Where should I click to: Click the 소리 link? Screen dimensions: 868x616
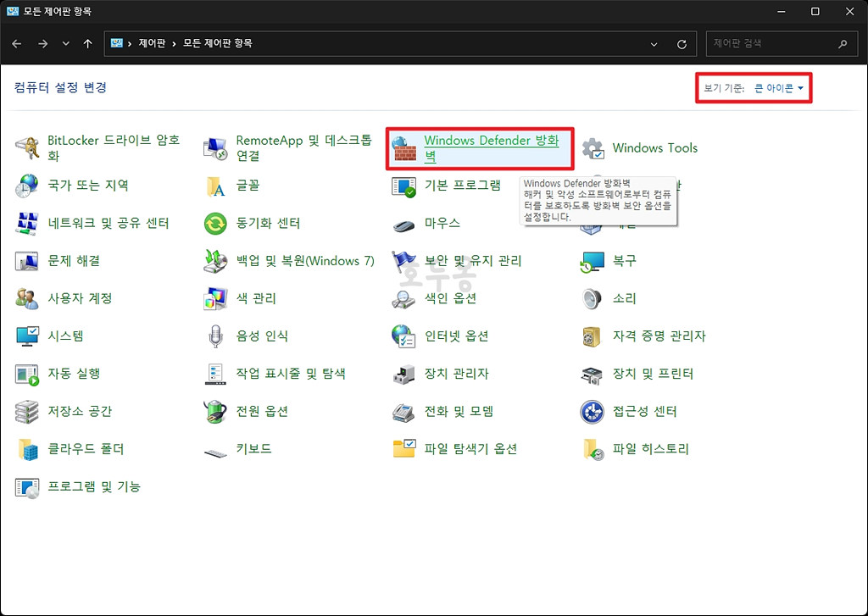coord(625,298)
